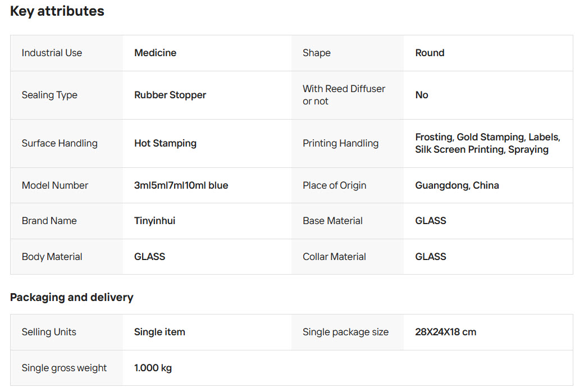Click the Shape label cell
The height and width of the screenshot is (392, 584).
[x=316, y=53]
